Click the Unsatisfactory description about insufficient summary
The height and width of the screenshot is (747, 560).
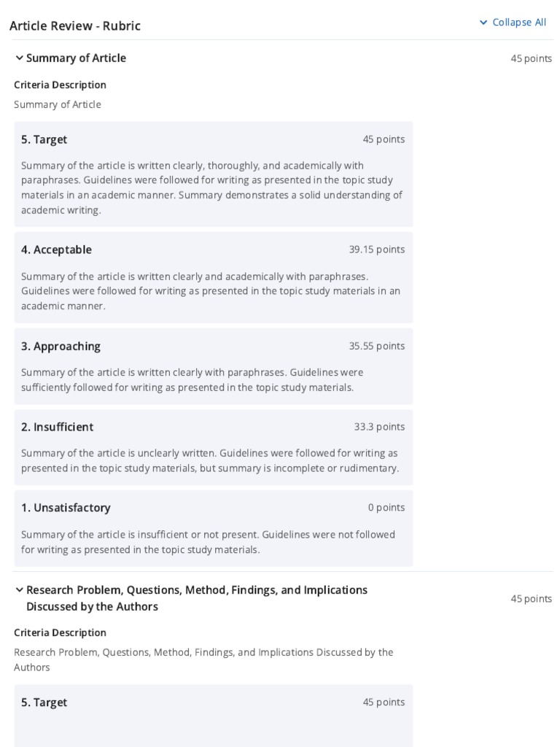click(208, 542)
